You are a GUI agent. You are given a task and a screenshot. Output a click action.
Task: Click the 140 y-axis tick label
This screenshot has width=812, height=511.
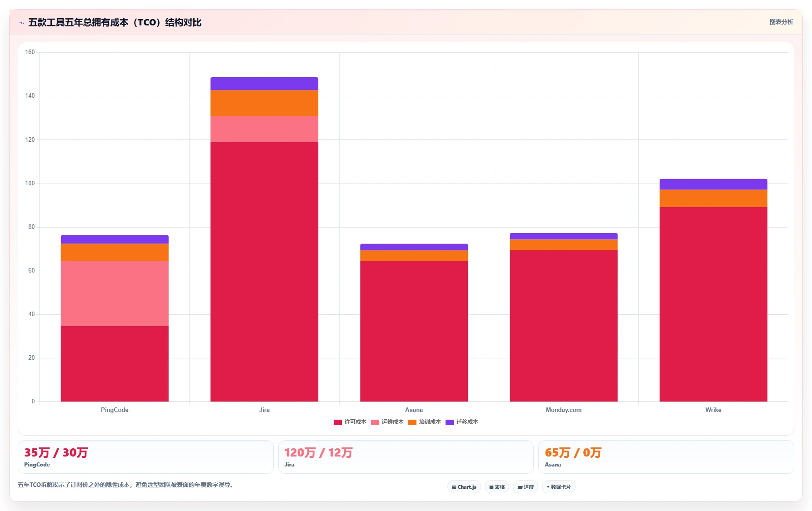(x=30, y=96)
